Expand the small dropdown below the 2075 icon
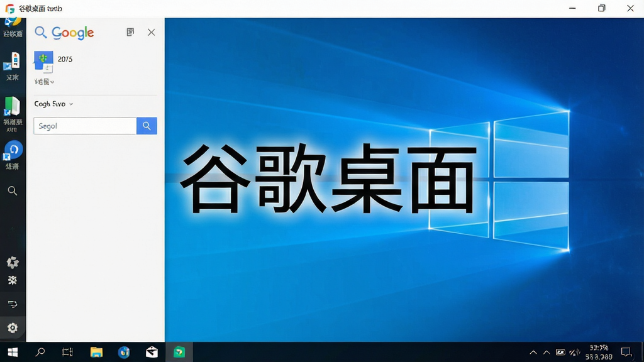This screenshot has width=644, height=362. 45,82
